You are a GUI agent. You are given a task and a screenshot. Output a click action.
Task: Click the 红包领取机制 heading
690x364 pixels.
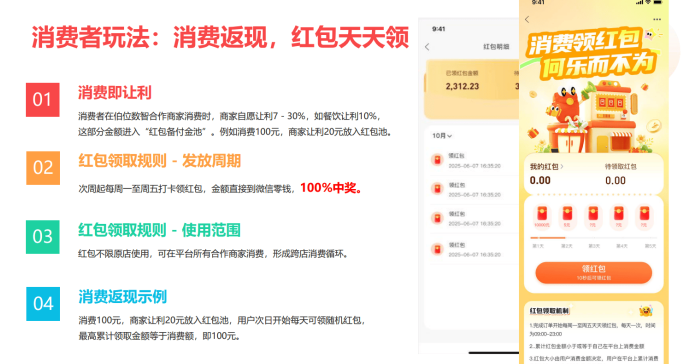point(549,311)
